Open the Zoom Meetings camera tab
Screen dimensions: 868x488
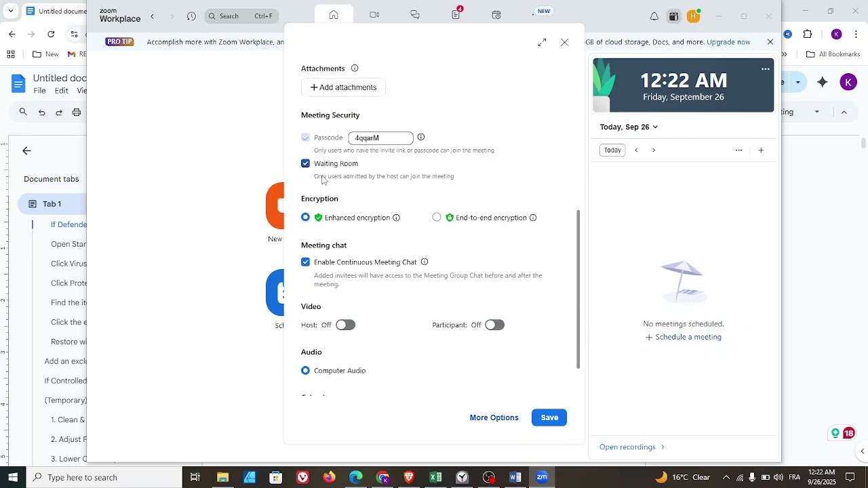click(374, 15)
